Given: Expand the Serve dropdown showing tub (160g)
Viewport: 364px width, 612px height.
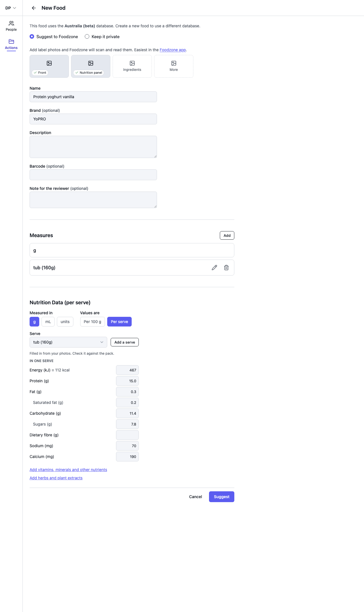Looking at the screenshot, I should click(68, 342).
